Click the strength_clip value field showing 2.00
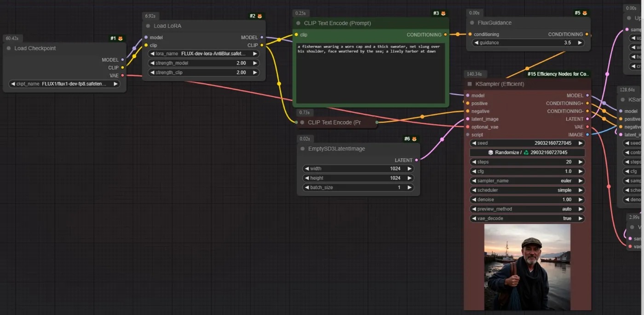Image resolution: width=644 pixels, height=315 pixels. 204,72
